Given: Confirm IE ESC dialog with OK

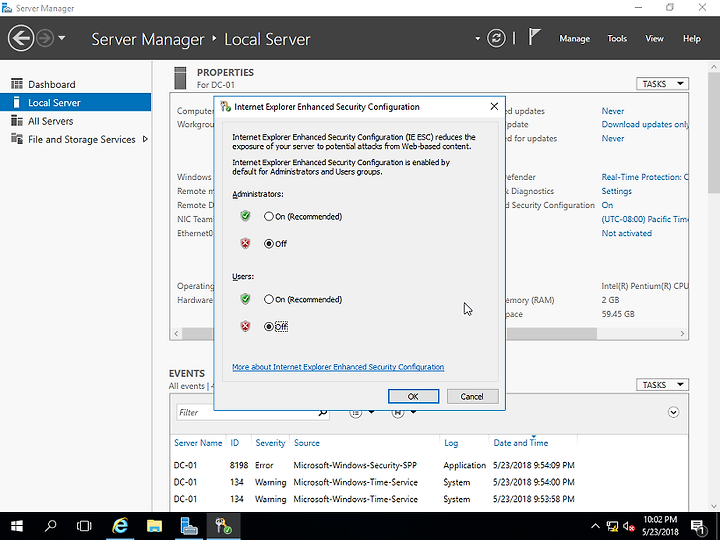Looking at the screenshot, I should [413, 396].
